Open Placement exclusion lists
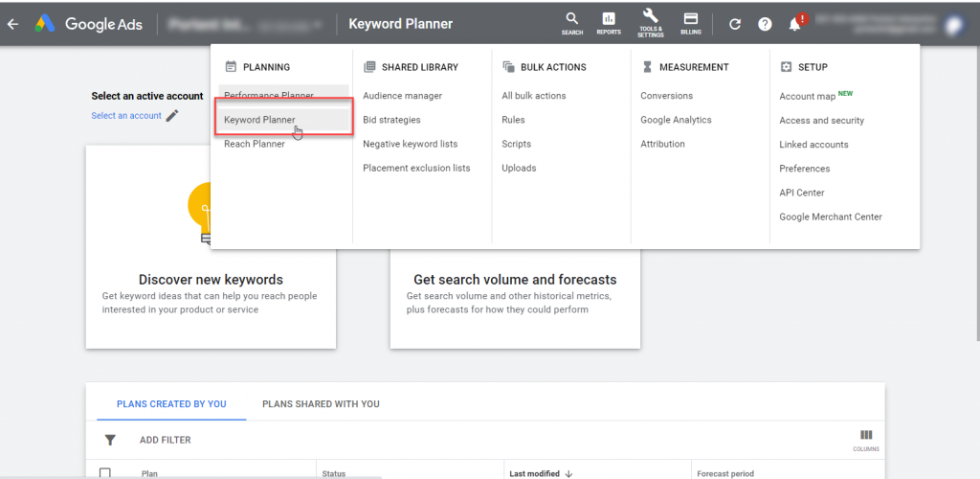 click(416, 169)
